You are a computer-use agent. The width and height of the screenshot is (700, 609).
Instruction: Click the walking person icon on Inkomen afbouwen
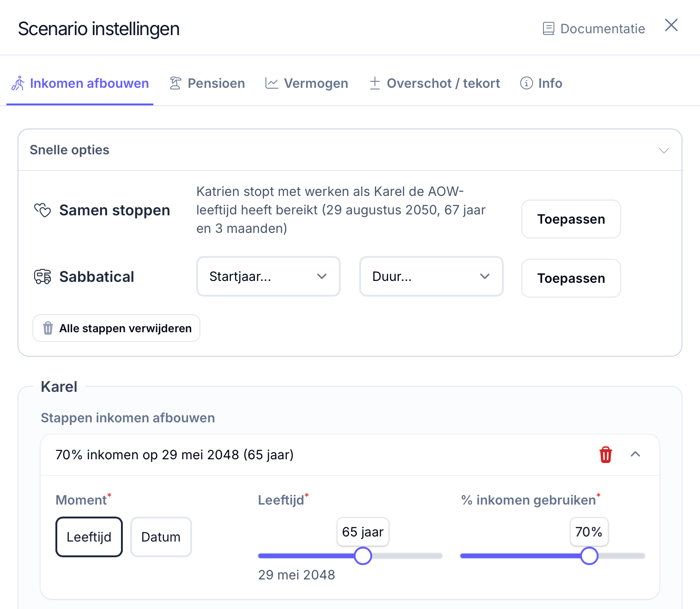(18, 83)
